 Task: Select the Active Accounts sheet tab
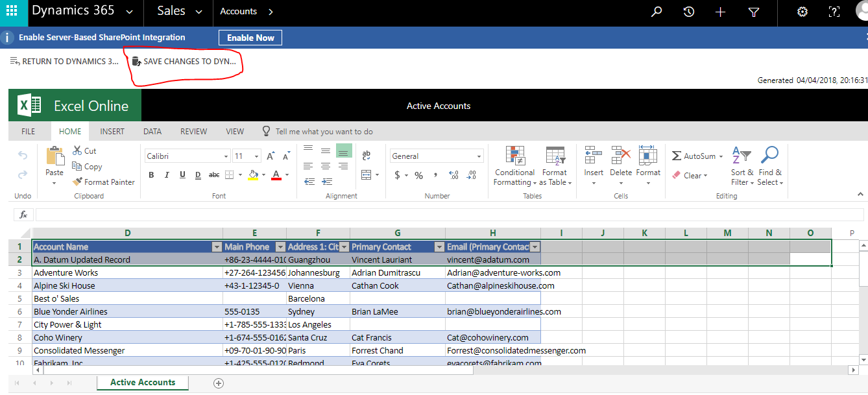tap(143, 383)
